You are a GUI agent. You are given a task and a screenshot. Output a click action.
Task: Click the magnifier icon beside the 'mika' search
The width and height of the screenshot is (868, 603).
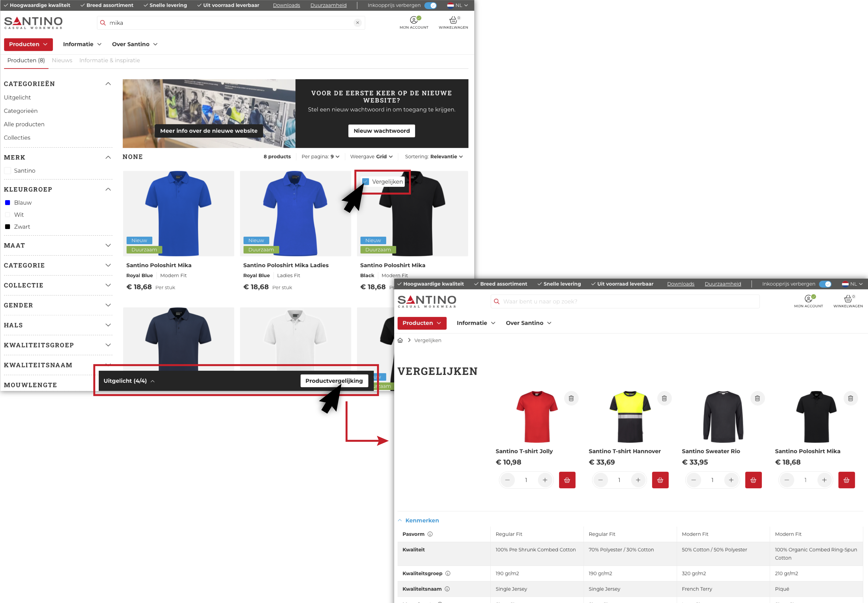(103, 23)
